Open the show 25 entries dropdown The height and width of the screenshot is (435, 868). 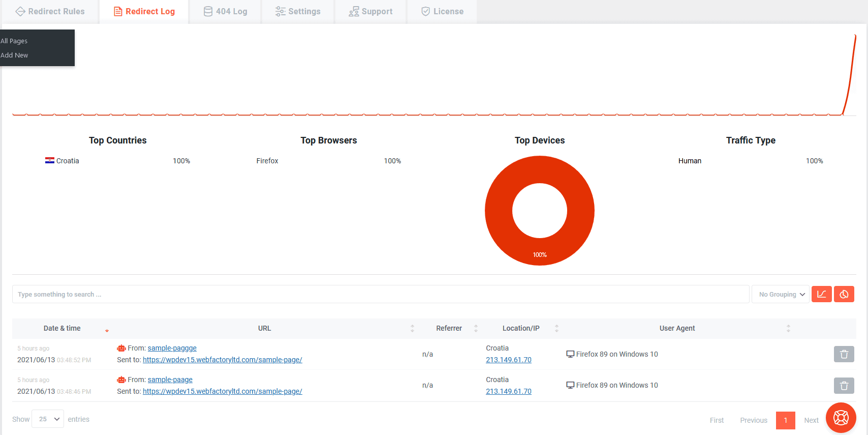pyautogui.click(x=48, y=419)
